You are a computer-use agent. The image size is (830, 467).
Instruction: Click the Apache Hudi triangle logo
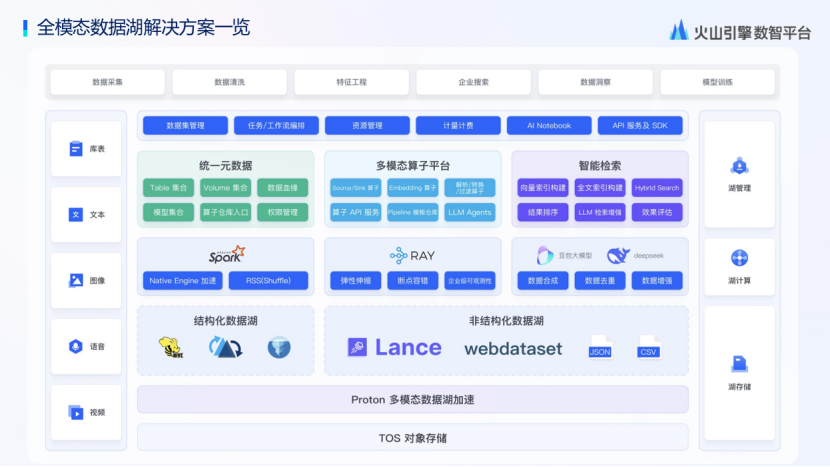pos(225,347)
